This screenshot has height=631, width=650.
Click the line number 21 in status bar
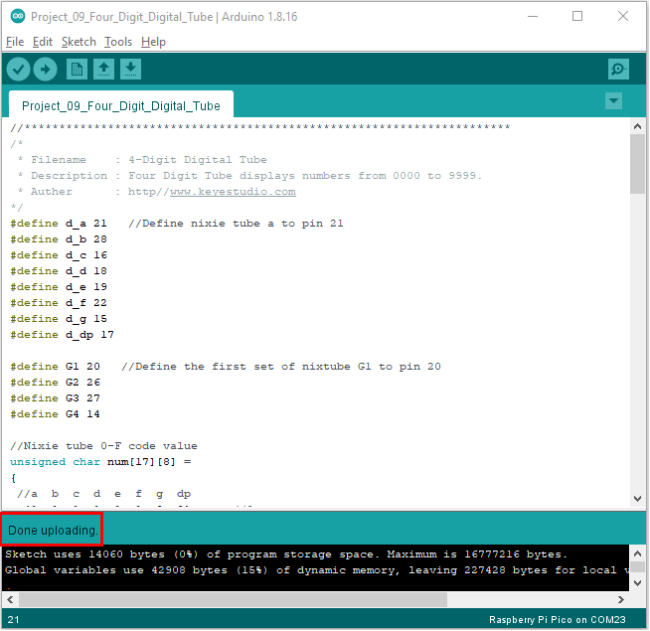(13, 619)
